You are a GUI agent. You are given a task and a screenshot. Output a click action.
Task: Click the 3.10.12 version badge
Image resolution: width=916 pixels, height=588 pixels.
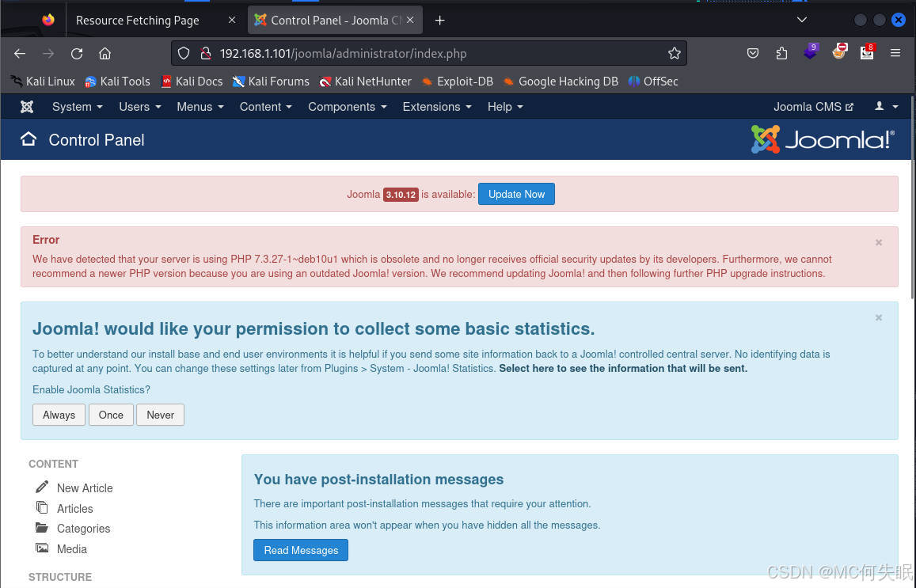401,195
